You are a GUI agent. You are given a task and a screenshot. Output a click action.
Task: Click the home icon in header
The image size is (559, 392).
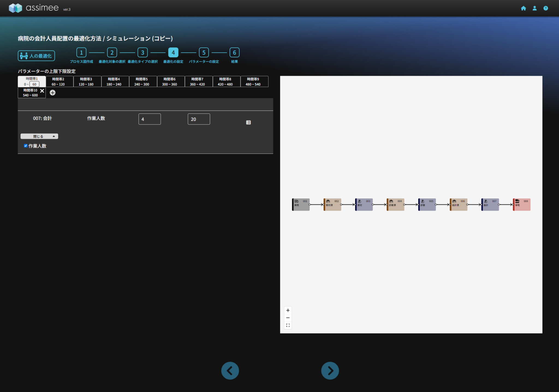523,8
